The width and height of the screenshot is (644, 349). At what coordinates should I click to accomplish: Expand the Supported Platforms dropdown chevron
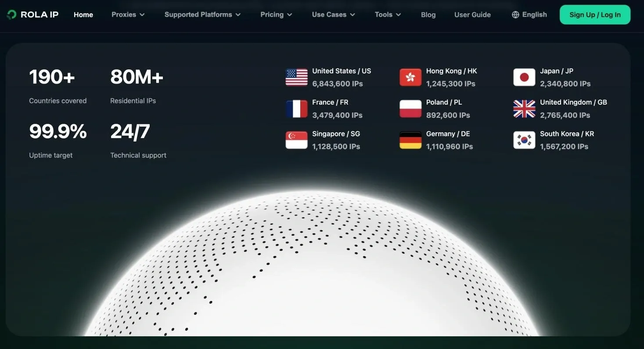click(238, 15)
